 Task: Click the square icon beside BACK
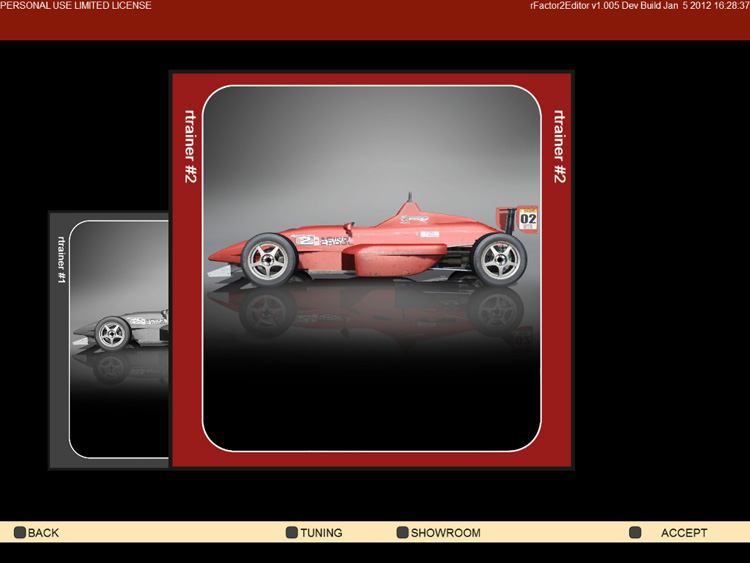click(19, 533)
